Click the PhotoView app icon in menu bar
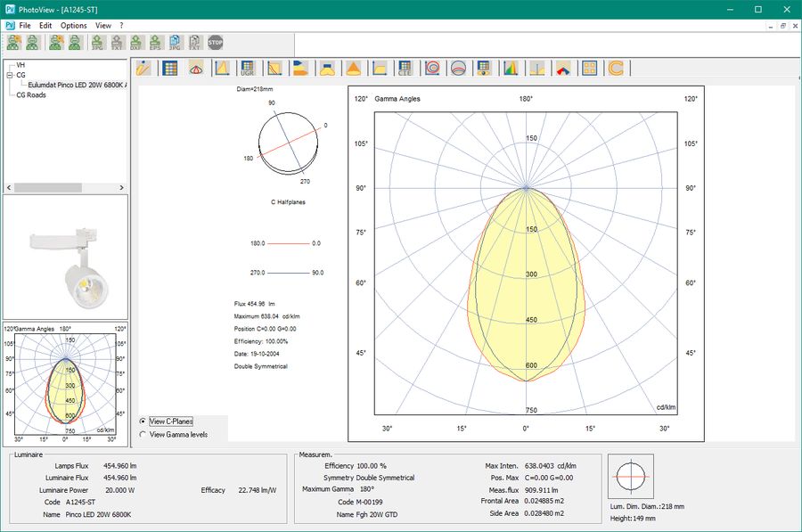The height and width of the screenshot is (532, 802). (10, 25)
